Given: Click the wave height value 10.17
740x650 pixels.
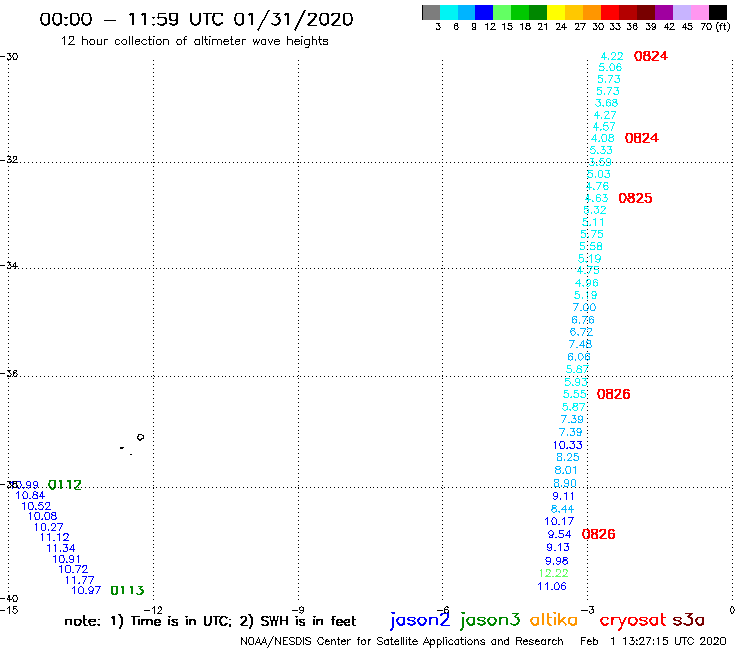Looking at the screenshot, I should point(559,522).
